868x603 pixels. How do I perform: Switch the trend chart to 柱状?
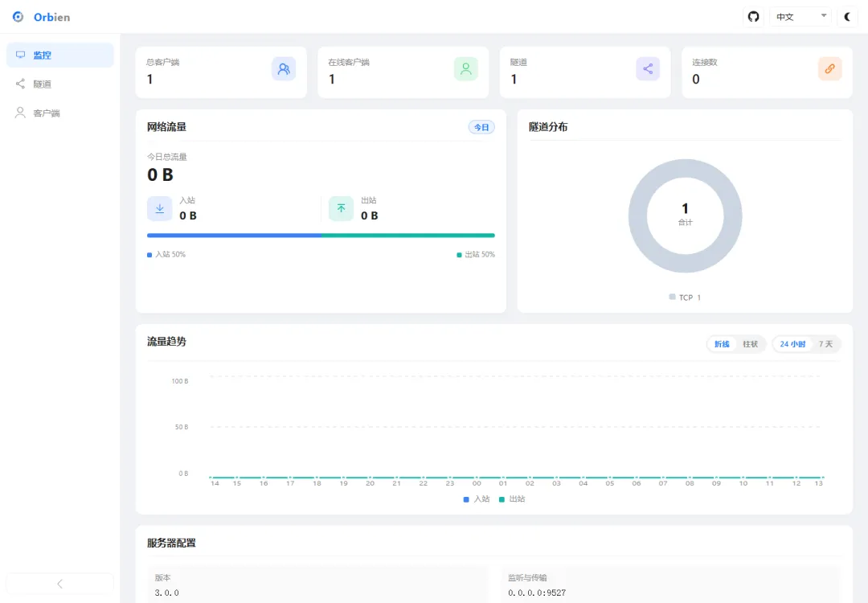(750, 344)
